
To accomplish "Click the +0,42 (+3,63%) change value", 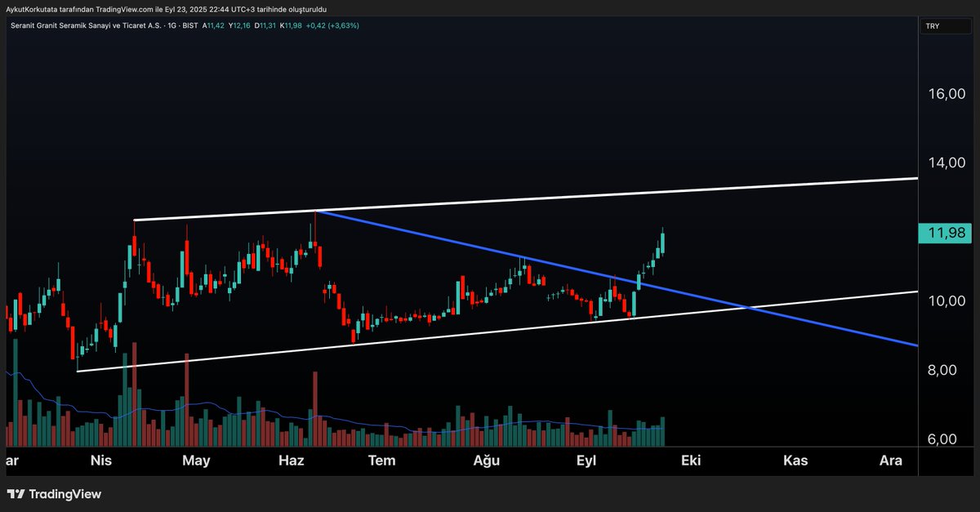I will [x=332, y=25].
